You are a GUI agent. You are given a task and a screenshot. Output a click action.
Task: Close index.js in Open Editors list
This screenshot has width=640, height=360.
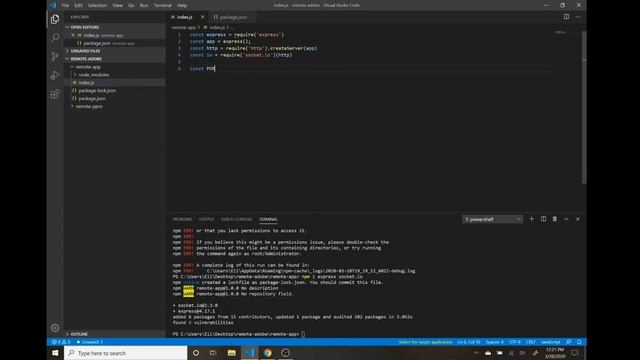coord(73,35)
